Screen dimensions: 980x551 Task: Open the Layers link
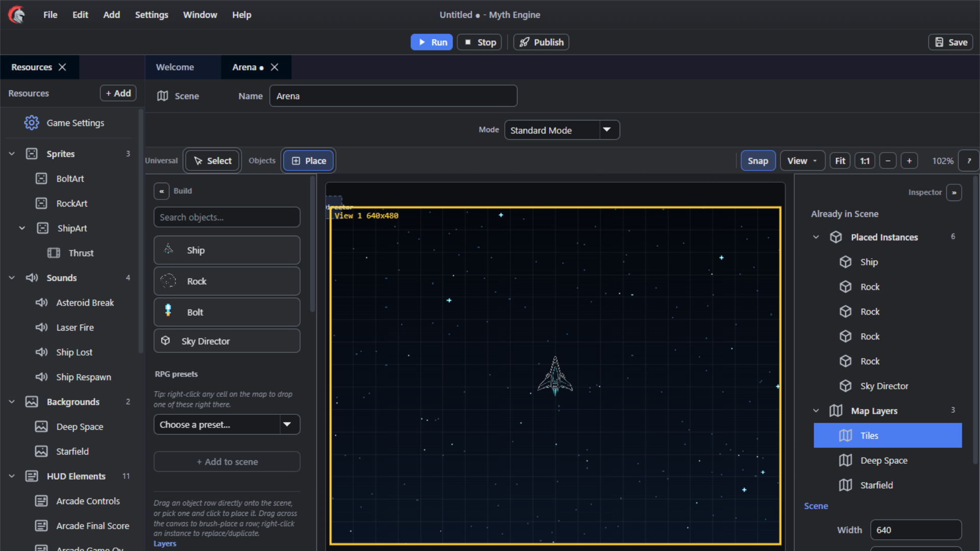pyautogui.click(x=165, y=544)
